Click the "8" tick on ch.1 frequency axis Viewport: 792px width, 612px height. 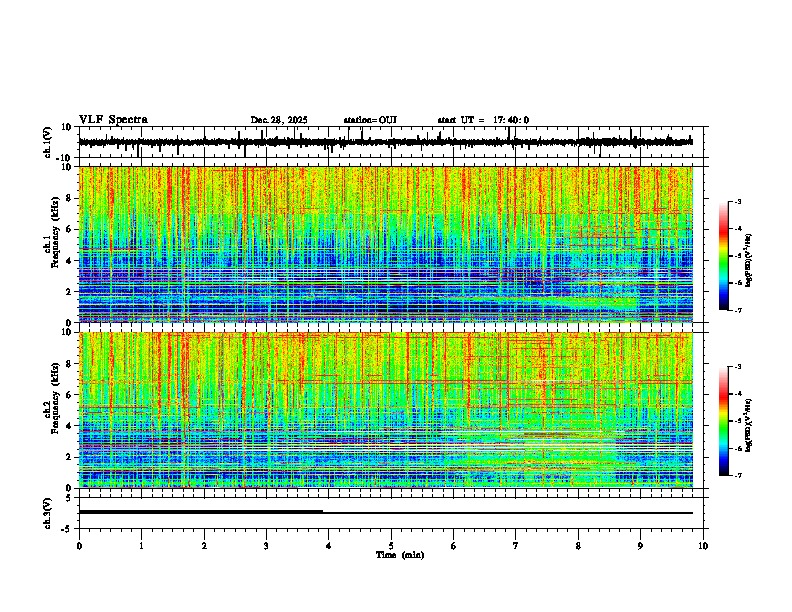(x=70, y=198)
